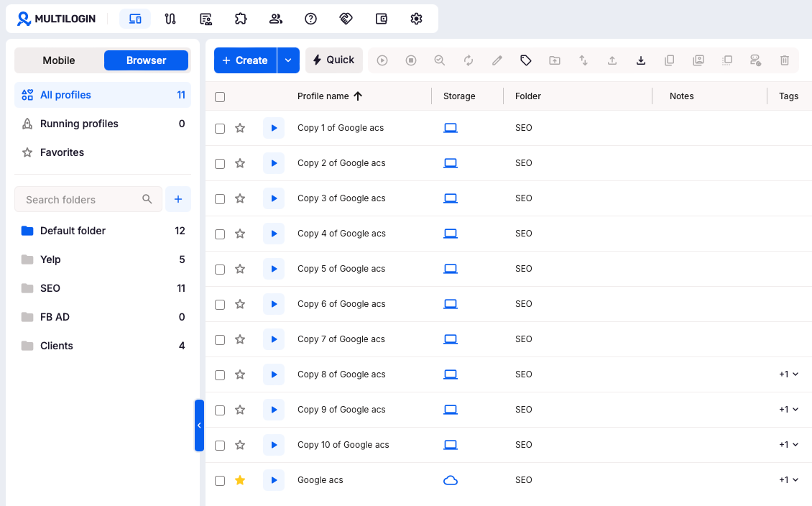Click cloud storage icon for Google acs
Image resolution: width=812 pixels, height=506 pixels.
451,480
